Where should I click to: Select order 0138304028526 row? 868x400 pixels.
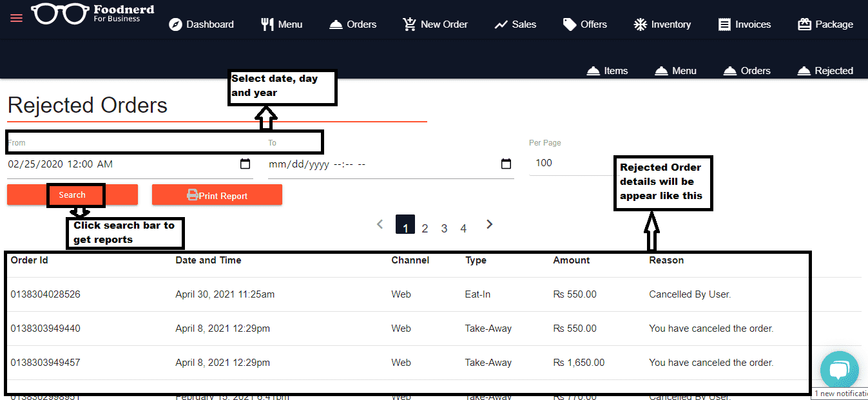[x=45, y=294]
